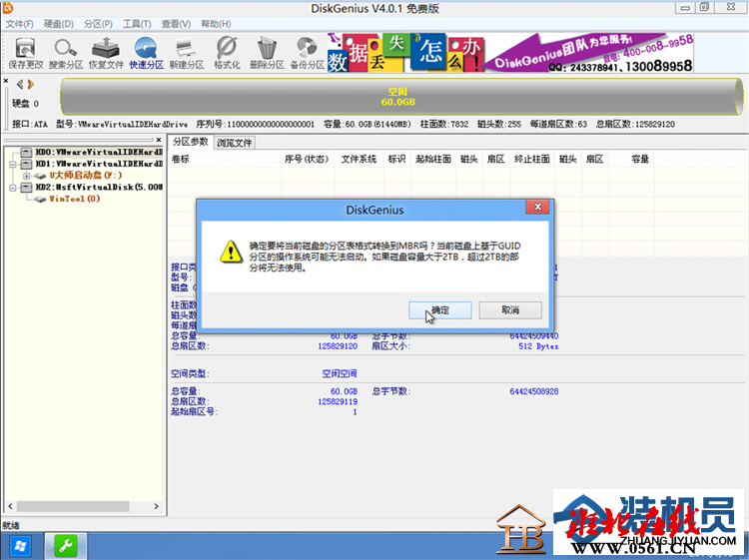Click Recover Files (恢复文件) toolbar icon

click(x=106, y=53)
